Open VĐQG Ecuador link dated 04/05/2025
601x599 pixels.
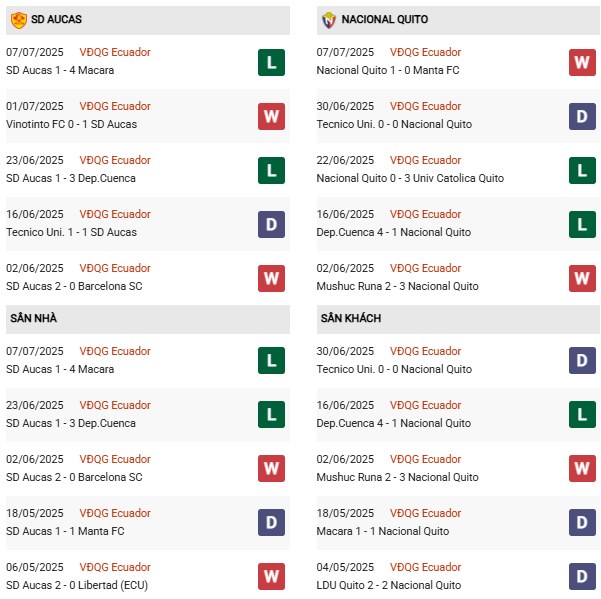427,567
